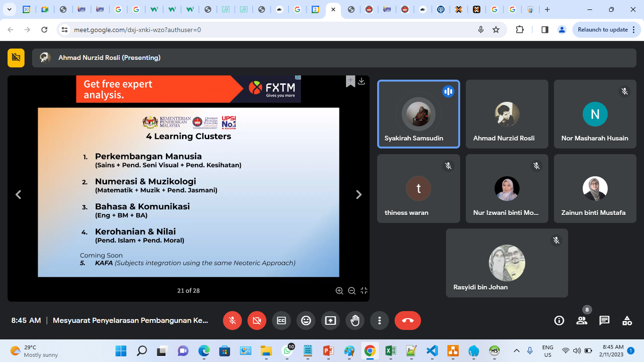
Task: Open the three-dot more options menu
Action: (380, 321)
